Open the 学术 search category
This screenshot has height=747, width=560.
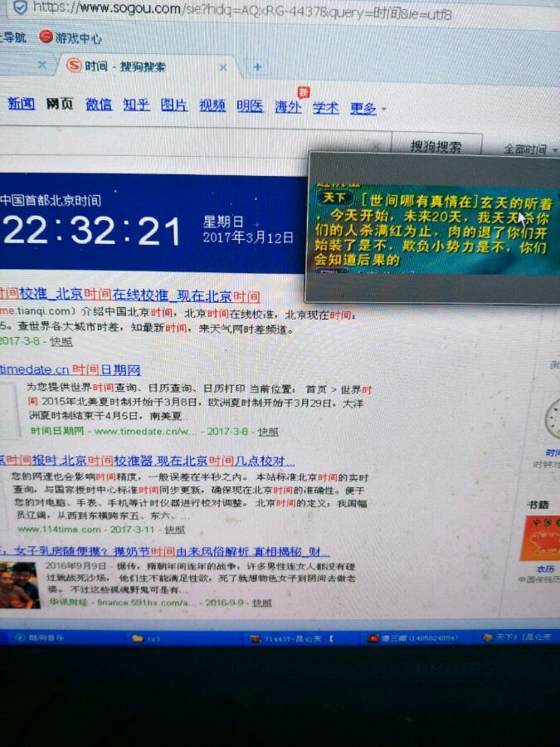326,108
